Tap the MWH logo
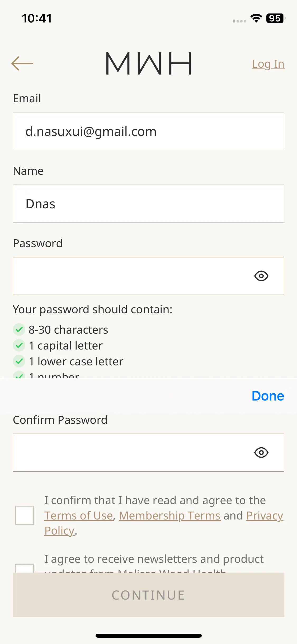The width and height of the screenshot is (297, 644). pos(149,63)
